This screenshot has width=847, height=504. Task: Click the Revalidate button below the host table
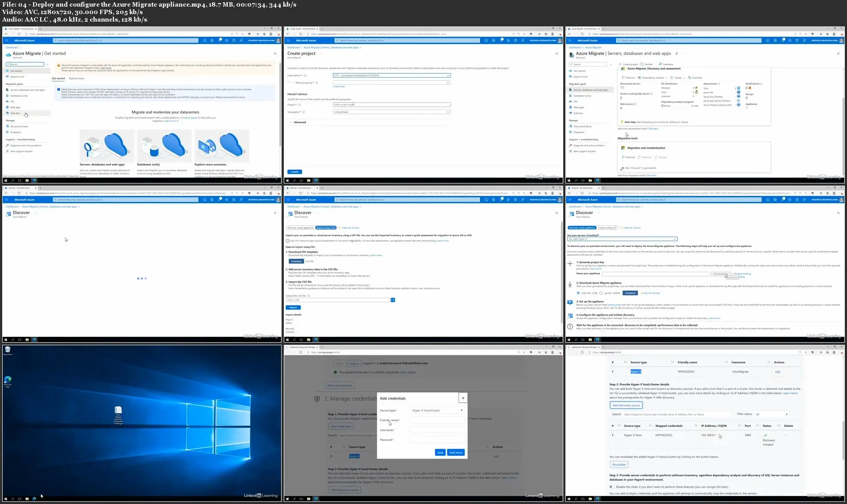pos(619,465)
